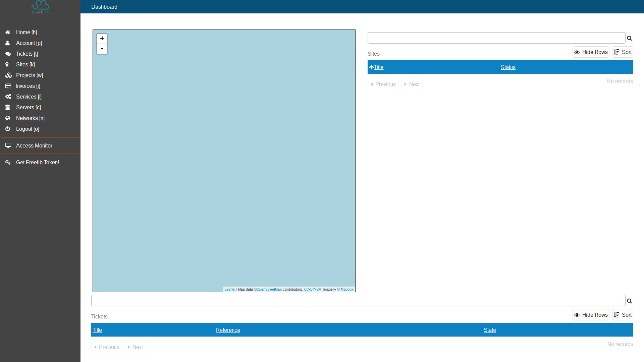The height and width of the screenshot is (362, 644).
Task: Click the Home navigation icon
Action: click(x=8, y=32)
